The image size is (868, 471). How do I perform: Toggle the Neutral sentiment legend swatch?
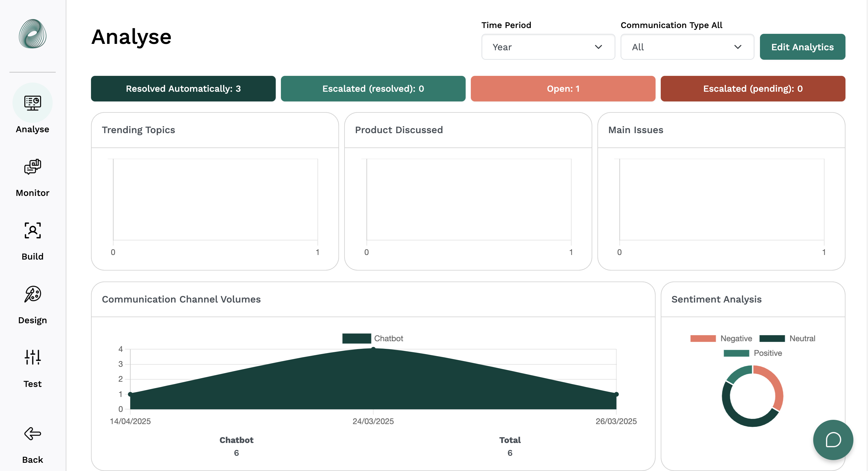772,338
